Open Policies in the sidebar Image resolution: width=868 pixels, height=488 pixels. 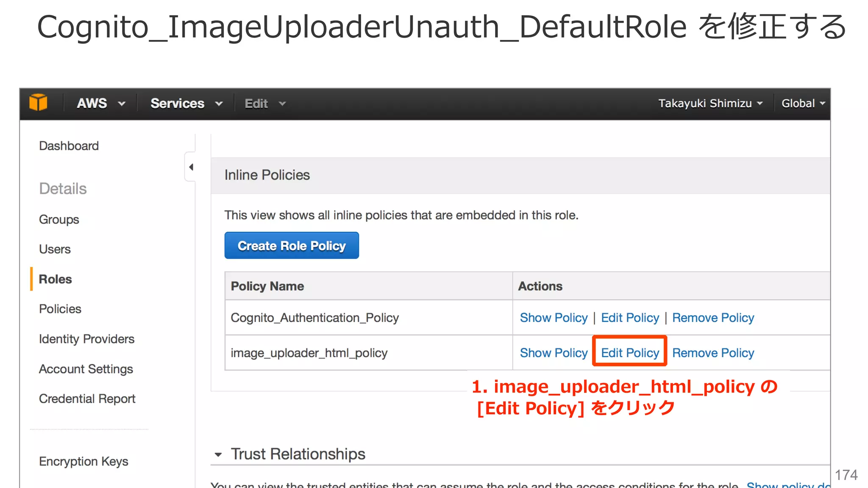click(x=60, y=309)
